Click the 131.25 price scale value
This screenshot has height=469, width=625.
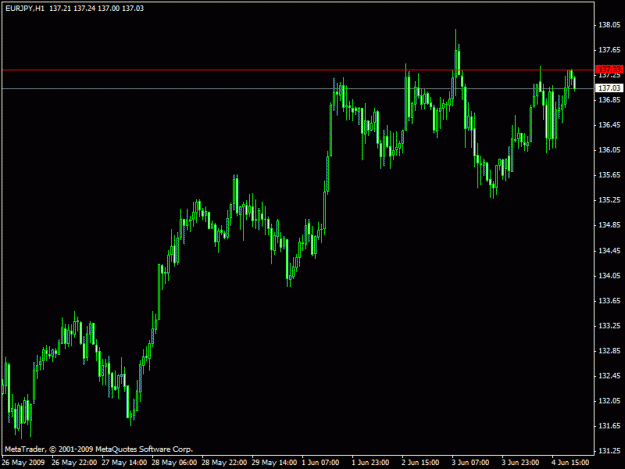click(x=609, y=451)
